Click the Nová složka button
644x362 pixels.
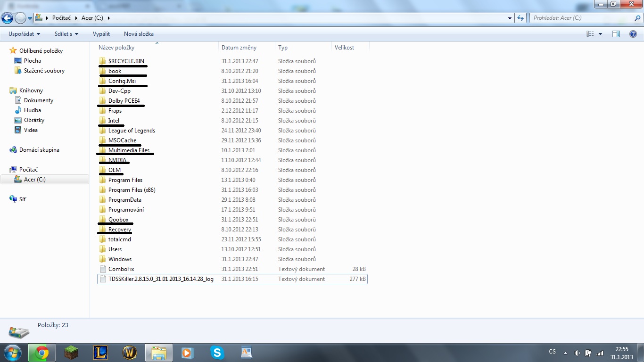pyautogui.click(x=139, y=34)
